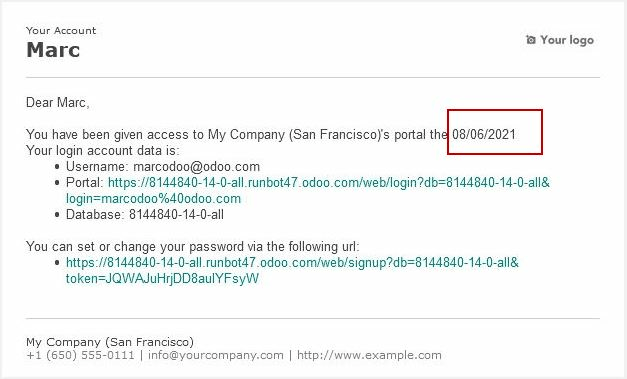Click the phone number +1 (650) 555-0111

pyautogui.click(x=80, y=355)
